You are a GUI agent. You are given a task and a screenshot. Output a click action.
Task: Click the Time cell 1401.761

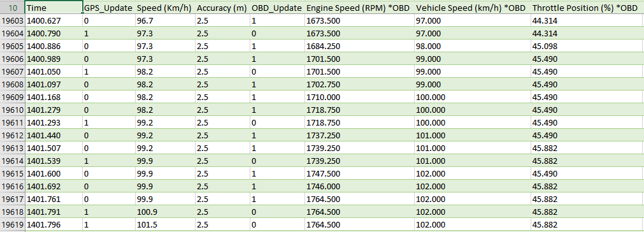click(x=54, y=199)
